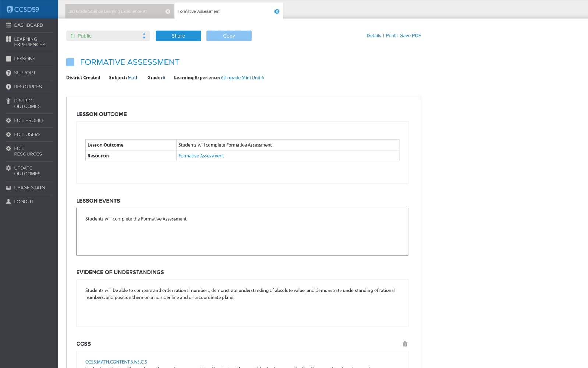
Task: Click 'Students will complete Formative Assessment' cell
Action: [x=288, y=145]
